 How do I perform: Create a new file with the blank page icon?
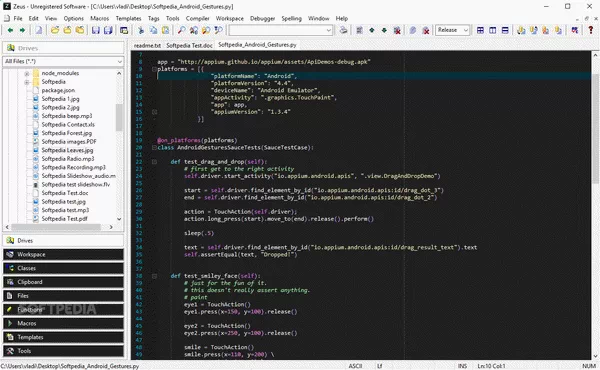(x=39, y=30)
